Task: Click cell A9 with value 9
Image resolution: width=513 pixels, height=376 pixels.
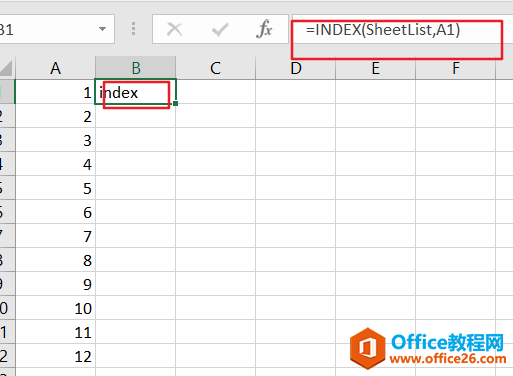Action: click(x=55, y=284)
